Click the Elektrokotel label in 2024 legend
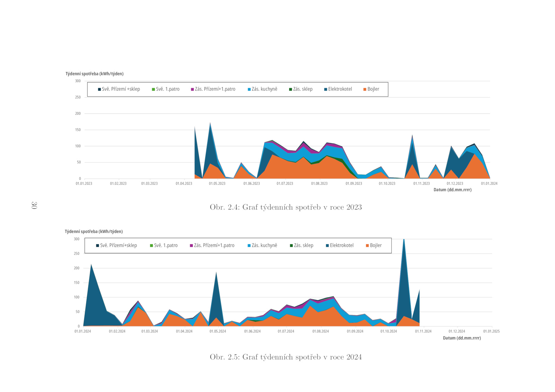 [342, 245]
